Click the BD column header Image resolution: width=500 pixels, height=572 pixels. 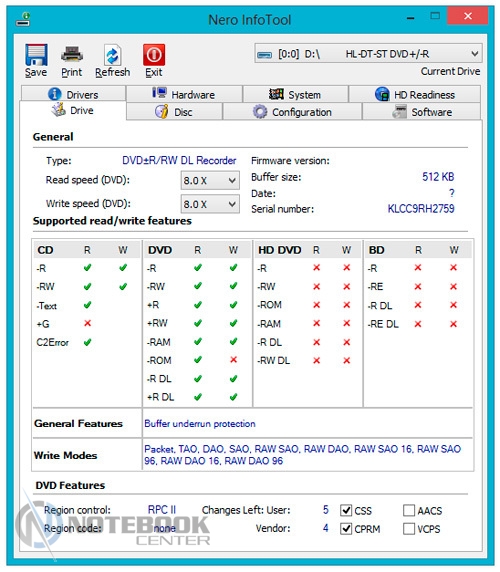click(x=376, y=250)
